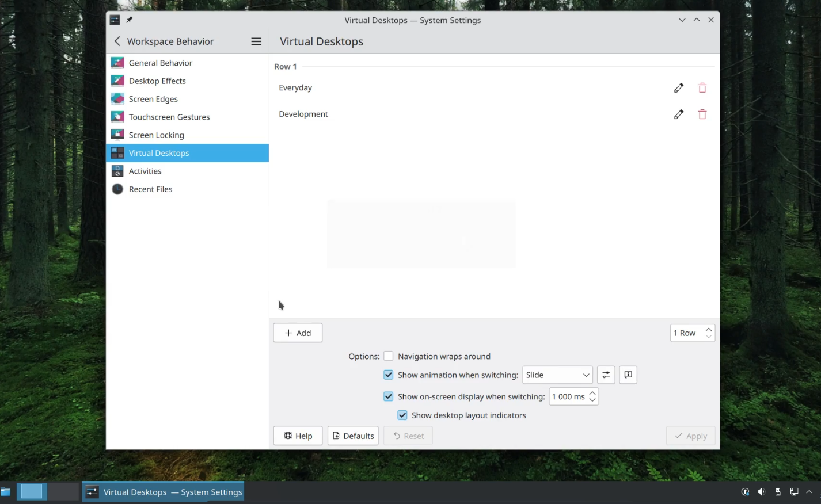821x504 pixels.
Task: Open the volume icon in system tray
Action: coord(761,492)
